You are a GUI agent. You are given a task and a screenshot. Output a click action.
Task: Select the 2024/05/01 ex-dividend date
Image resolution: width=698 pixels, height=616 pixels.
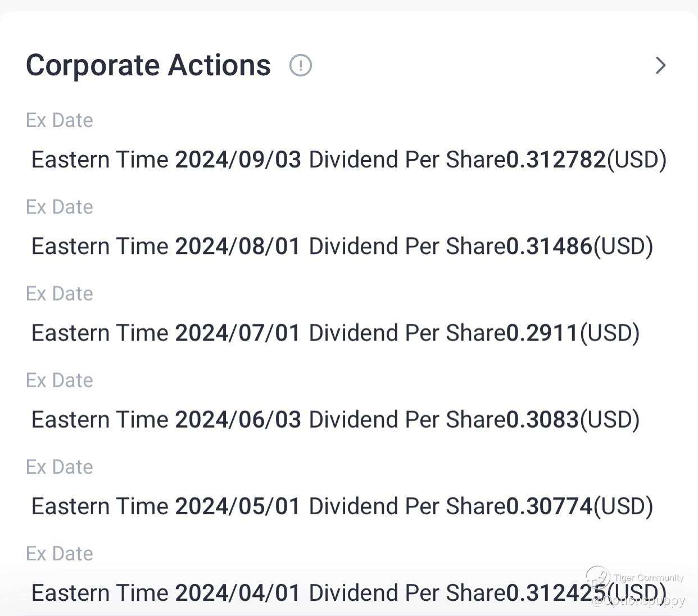tap(238, 506)
